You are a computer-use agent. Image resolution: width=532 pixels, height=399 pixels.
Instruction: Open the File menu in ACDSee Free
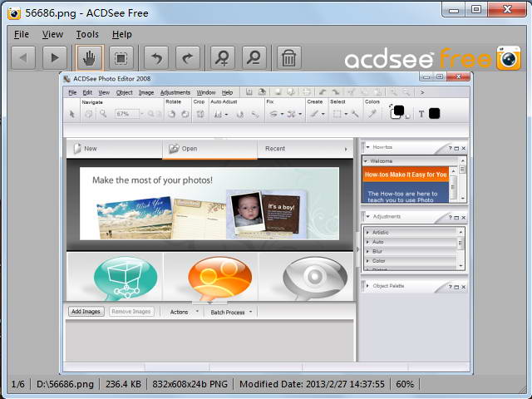[22, 34]
